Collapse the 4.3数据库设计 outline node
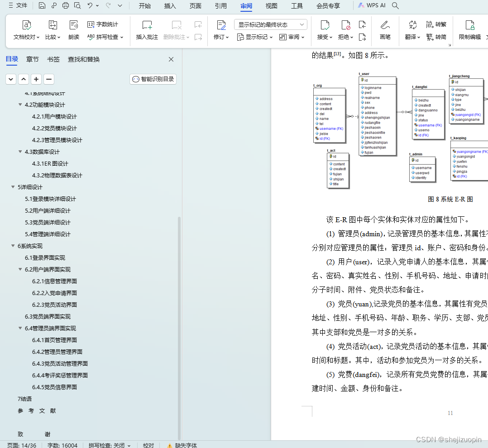The image size is (488, 448). (x=20, y=152)
